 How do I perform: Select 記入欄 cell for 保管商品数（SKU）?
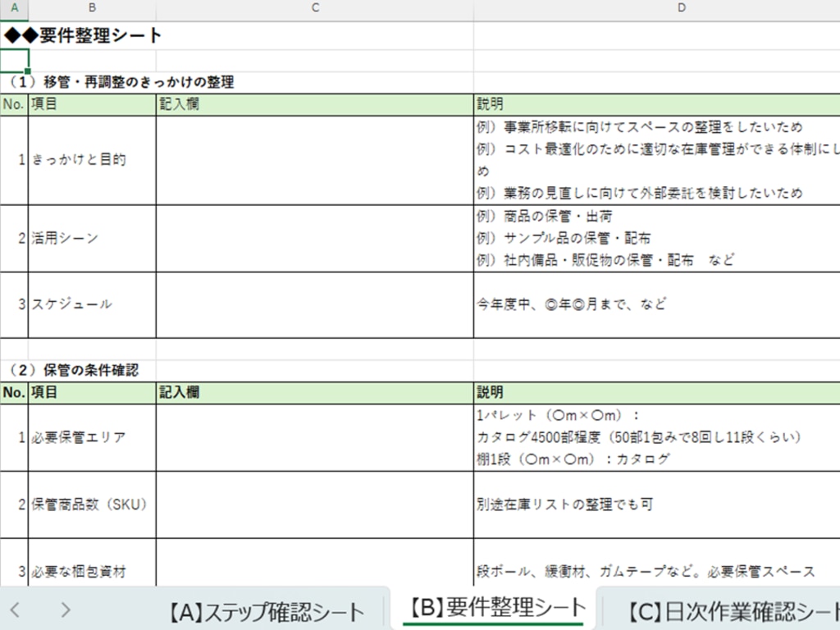(x=314, y=504)
